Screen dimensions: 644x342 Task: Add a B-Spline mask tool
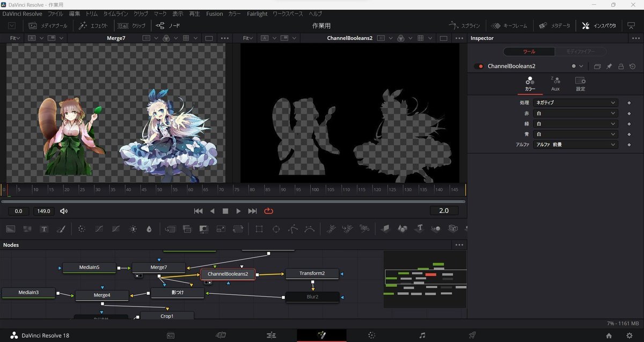[309, 229]
